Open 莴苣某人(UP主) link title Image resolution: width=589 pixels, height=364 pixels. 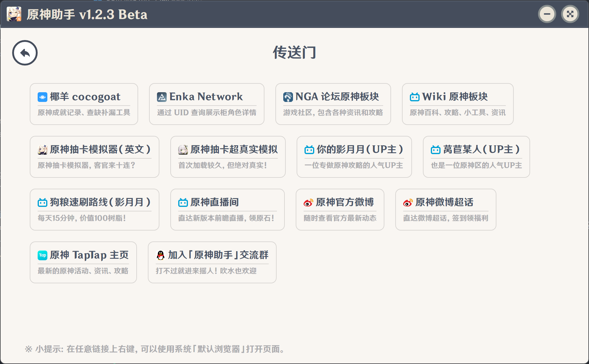click(x=481, y=150)
